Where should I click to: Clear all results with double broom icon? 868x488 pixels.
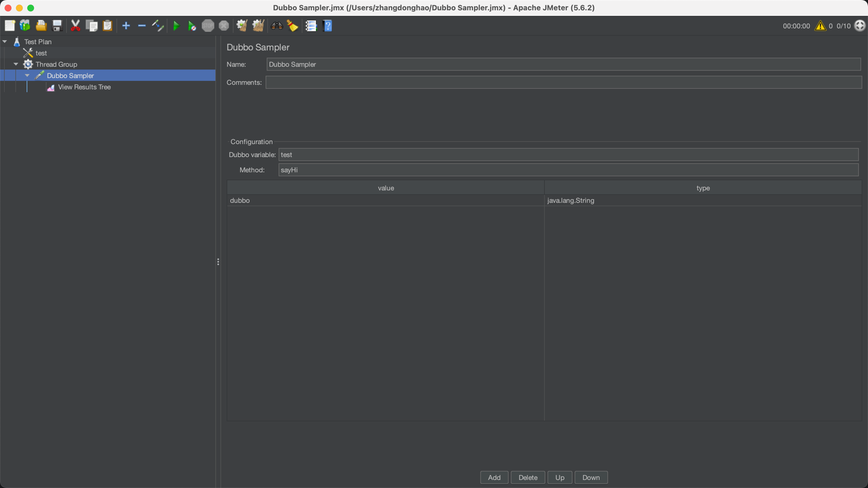(x=258, y=25)
